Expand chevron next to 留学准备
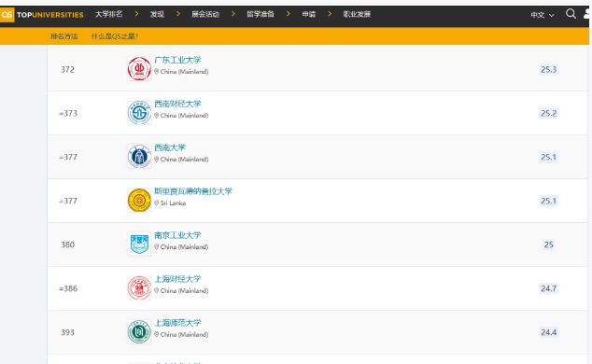The width and height of the screenshot is (592, 364). pos(289,14)
